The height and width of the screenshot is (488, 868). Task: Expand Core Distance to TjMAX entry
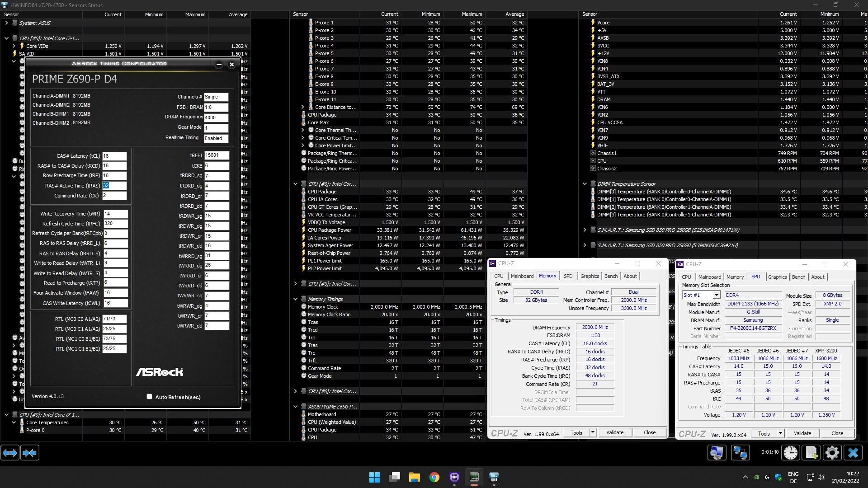[x=303, y=107]
